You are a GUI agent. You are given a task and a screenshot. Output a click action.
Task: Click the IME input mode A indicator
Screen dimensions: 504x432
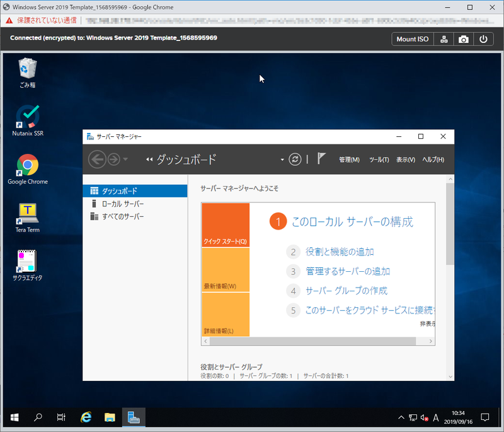(x=435, y=418)
